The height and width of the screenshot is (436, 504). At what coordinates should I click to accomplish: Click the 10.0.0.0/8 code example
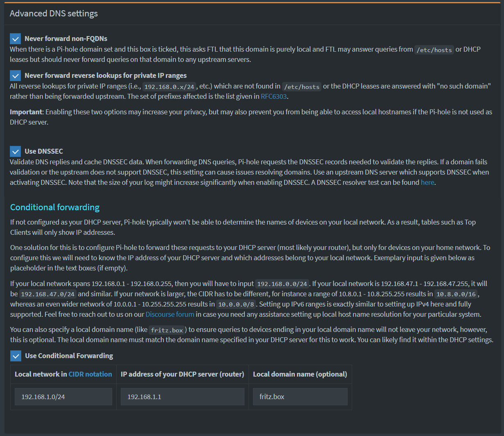point(236,304)
